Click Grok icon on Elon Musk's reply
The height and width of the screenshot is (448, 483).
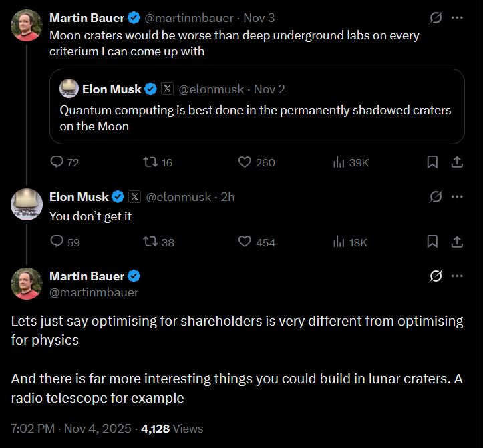(x=436, y=196)
